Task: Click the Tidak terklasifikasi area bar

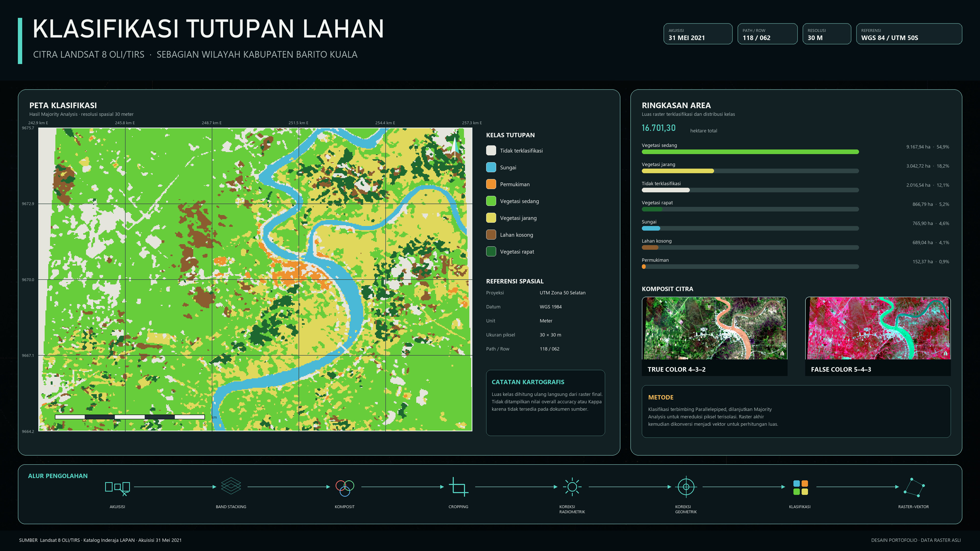Action: (750, 190)
